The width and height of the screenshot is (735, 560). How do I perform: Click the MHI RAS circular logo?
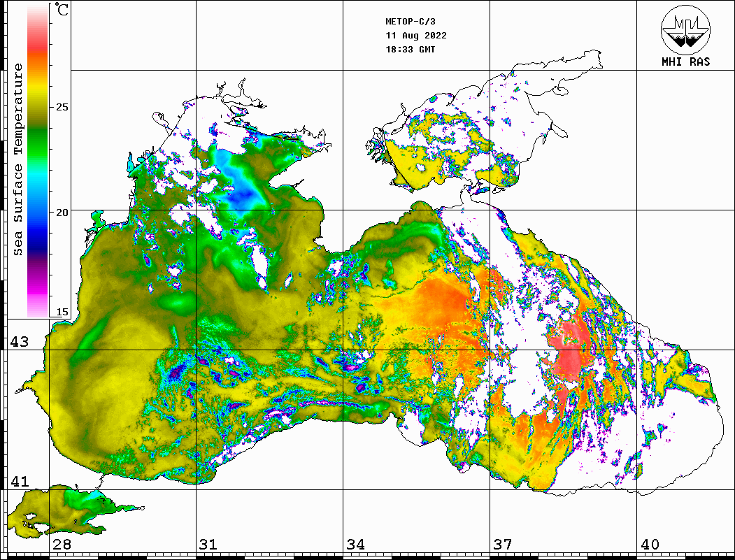685,29
